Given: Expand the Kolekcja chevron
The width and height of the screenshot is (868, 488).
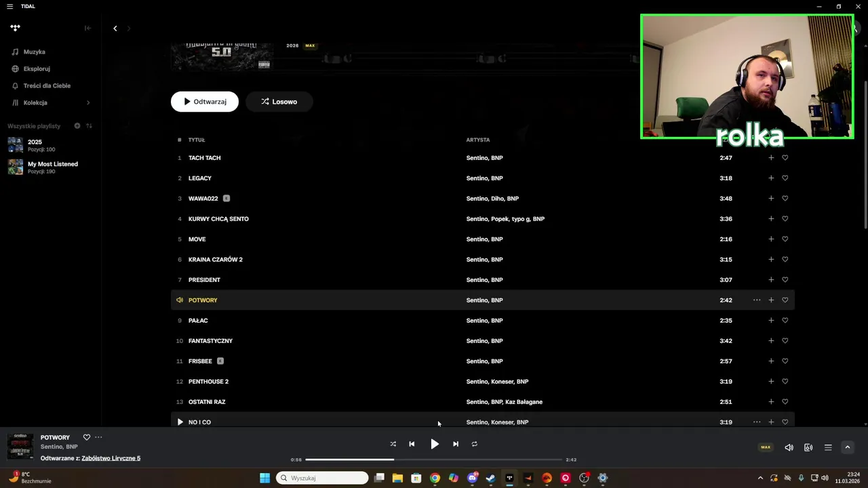Looking at the screenshot, I should click(88, 102).
